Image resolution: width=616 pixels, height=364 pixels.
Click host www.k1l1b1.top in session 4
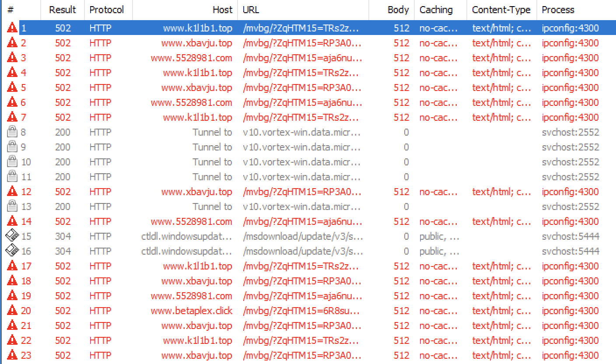[197, 73]
